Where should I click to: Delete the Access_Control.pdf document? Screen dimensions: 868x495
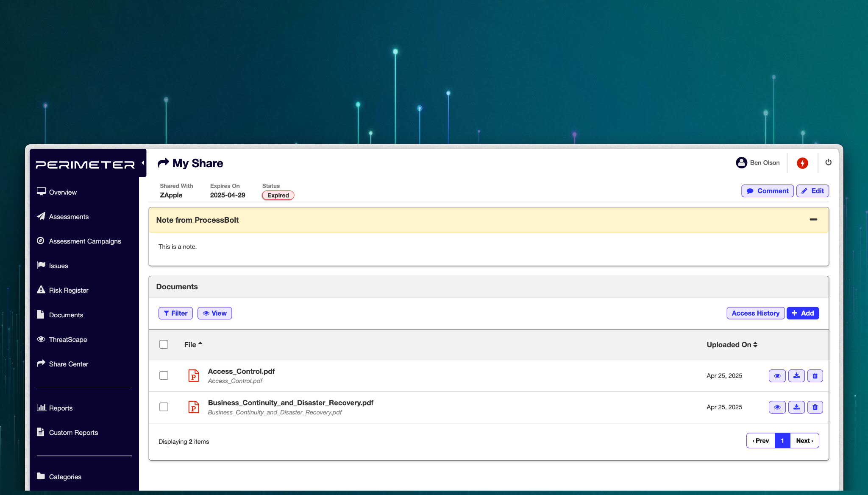tap(815, 376)
